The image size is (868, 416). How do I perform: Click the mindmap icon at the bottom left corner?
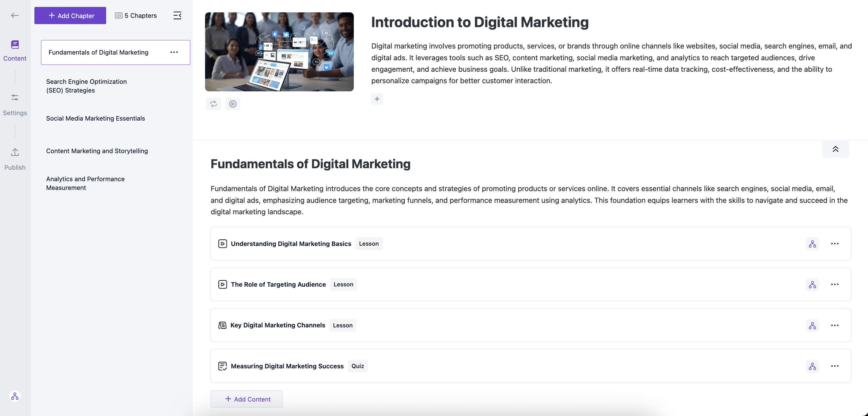15,396
